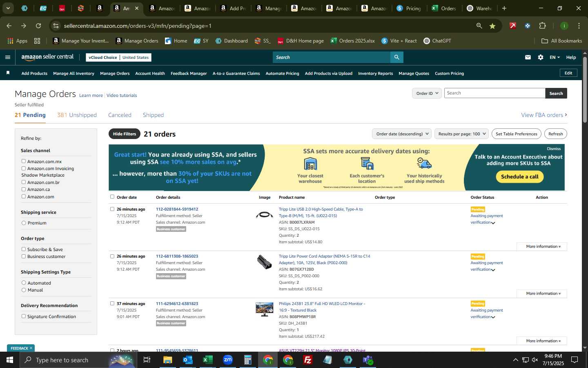This screenshot has height=368, width=588.
Task: Switch to Shipped orders tab
Action: pos(153,115)
